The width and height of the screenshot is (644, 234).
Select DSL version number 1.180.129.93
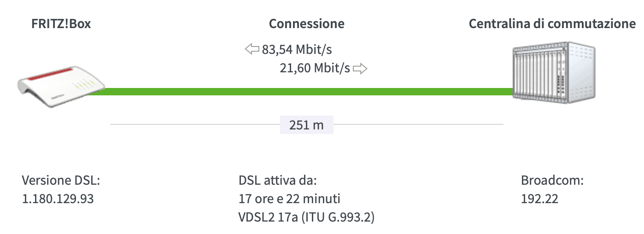coord(58,199)
